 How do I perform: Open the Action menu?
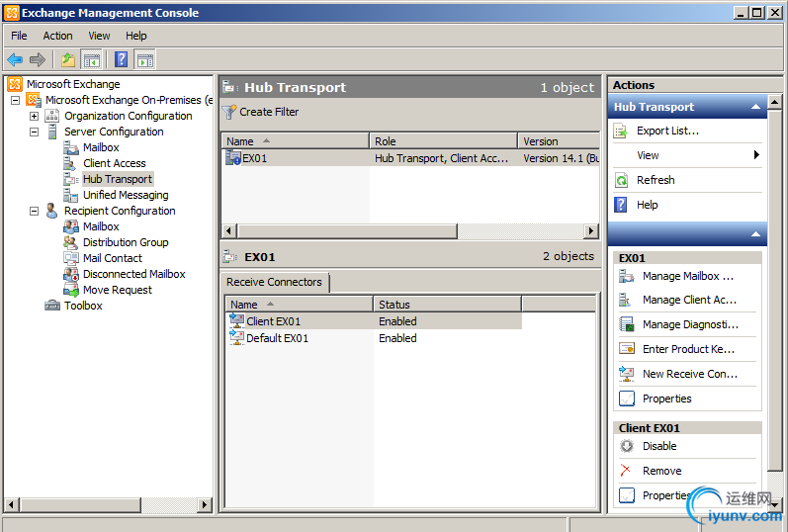coord(57,36)
